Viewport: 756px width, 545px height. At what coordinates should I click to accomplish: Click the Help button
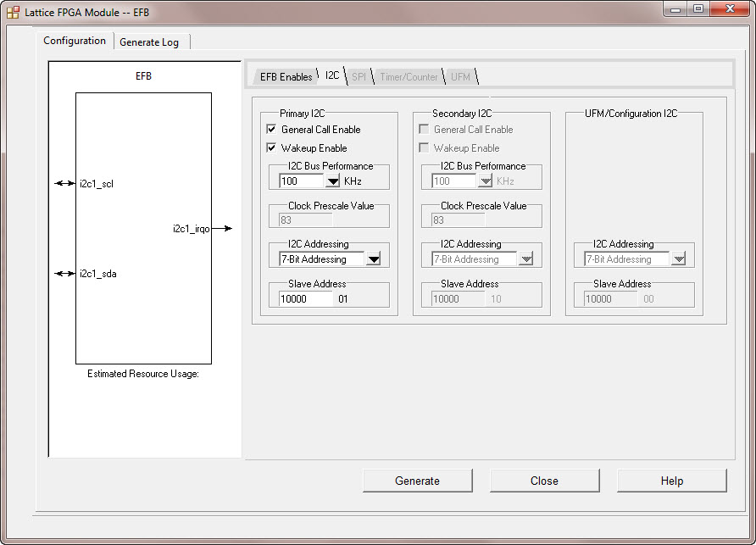[x=671, y=481]
